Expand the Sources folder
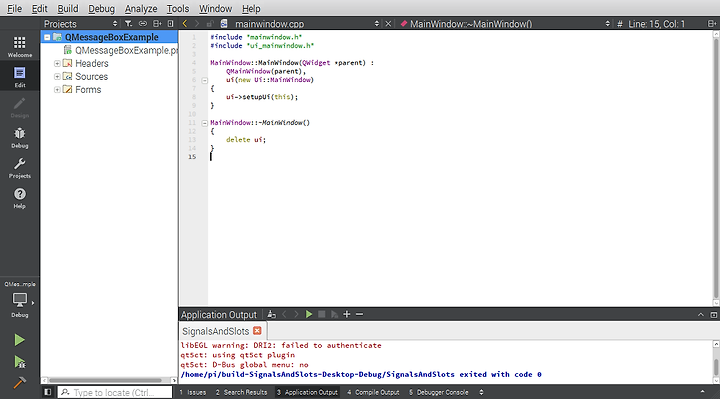720x399 pixels. tap(57, 77)
